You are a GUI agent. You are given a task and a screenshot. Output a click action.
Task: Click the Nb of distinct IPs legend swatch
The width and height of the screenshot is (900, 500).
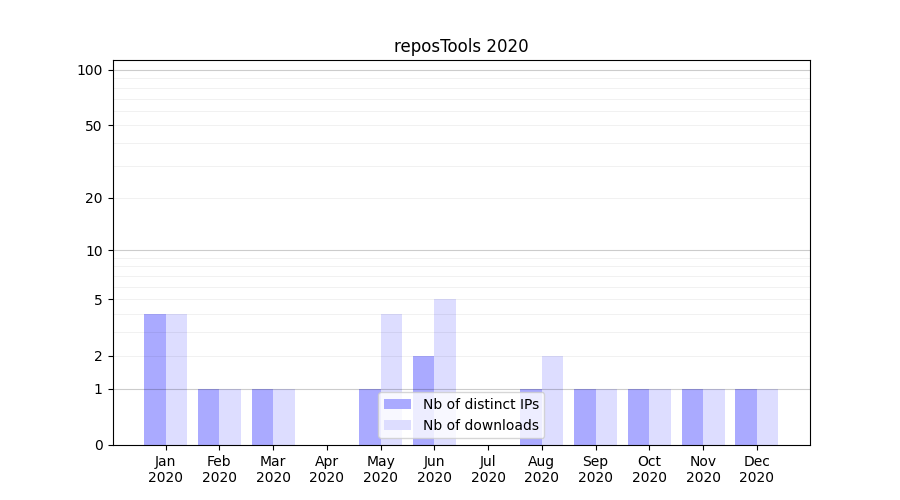[x=397, y=404]
